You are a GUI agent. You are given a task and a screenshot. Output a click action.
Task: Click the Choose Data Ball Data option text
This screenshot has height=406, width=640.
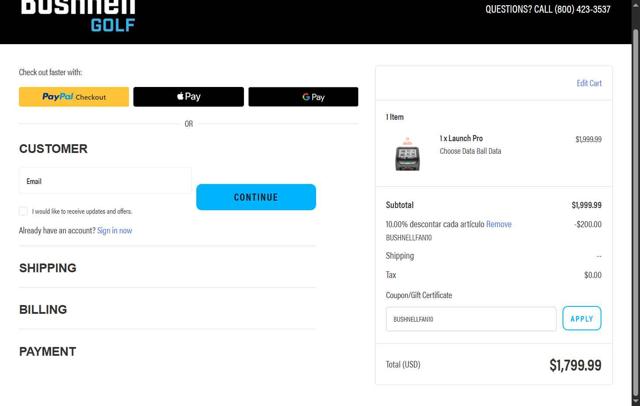[x=470, y=151]
